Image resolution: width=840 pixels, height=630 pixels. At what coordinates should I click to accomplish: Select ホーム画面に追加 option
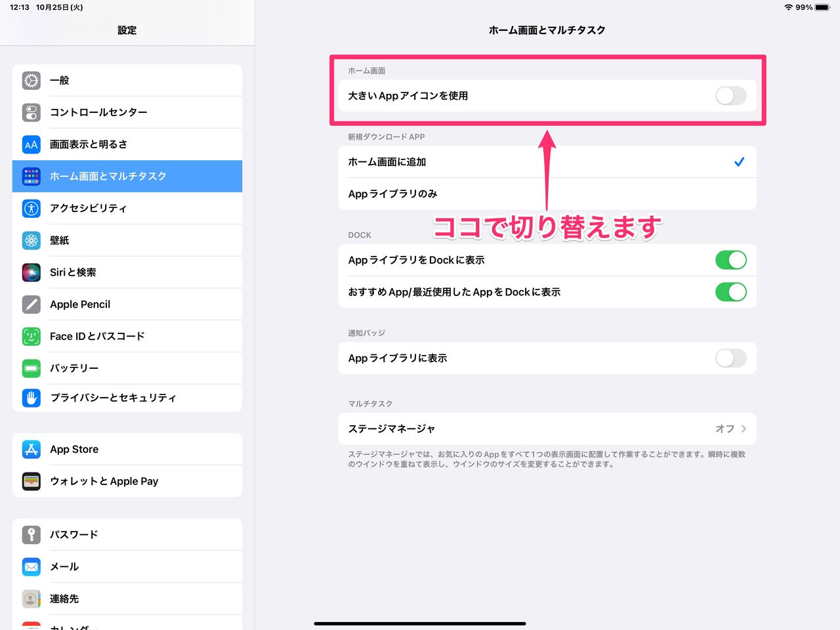point(547,162)
